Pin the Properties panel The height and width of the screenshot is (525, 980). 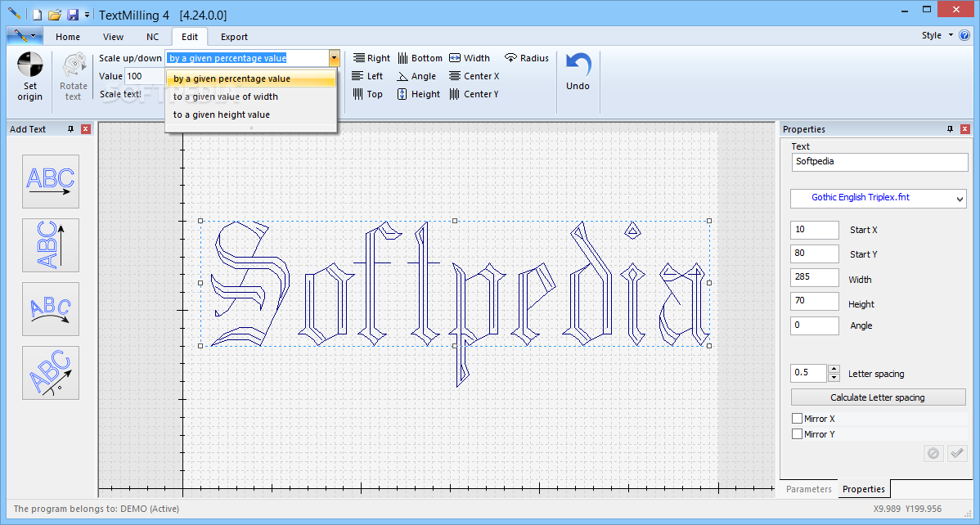coord(950,129)
